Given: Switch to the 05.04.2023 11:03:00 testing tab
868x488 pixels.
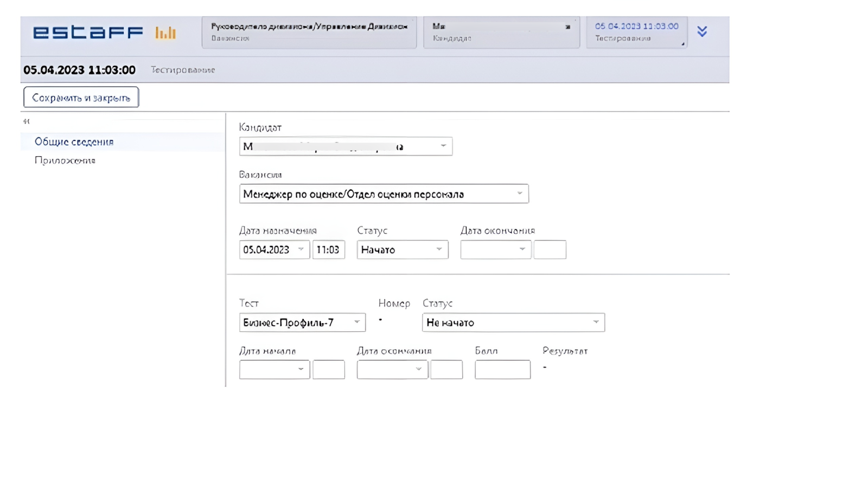Looking at the screenshot, I should click(x=637, y=33).
